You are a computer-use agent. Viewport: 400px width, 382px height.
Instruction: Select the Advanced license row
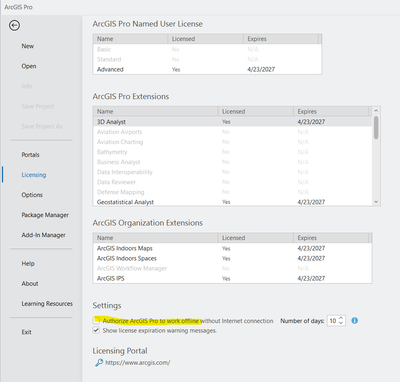tap(207, 69)
